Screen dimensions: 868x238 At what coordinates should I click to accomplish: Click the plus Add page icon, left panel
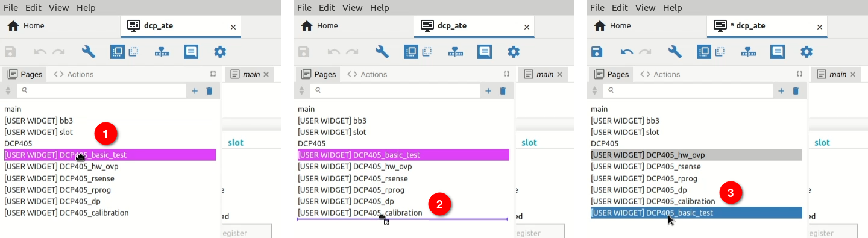[195, 91]
